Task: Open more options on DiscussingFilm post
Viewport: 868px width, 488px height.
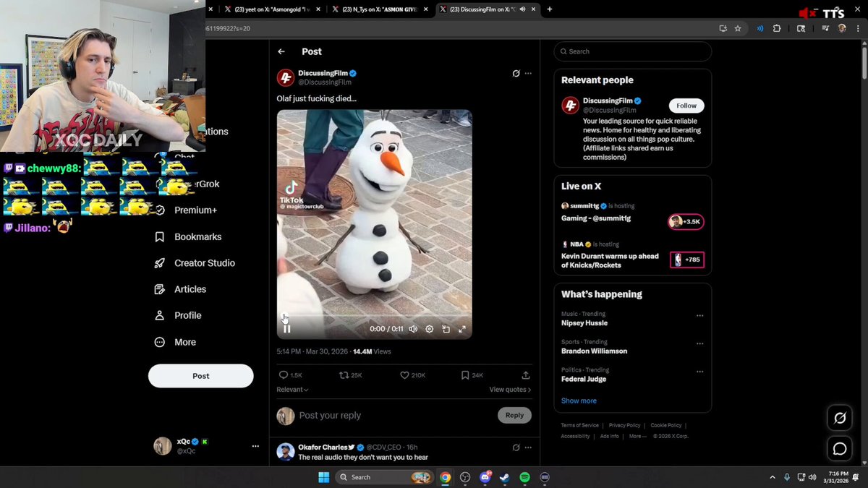Action: (x=528, y=74)
